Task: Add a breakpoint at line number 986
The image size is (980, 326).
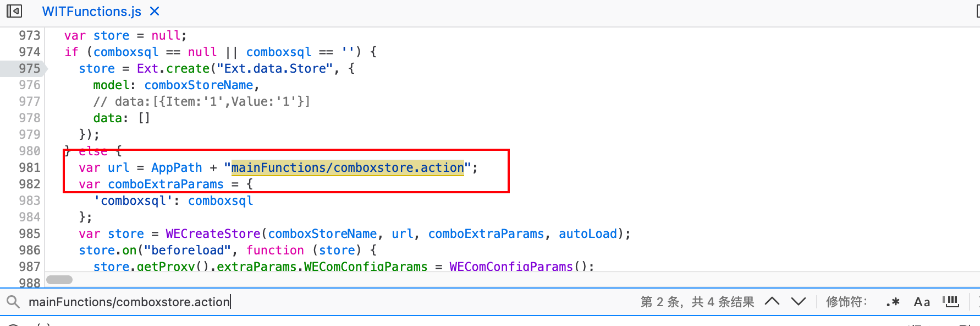Action: coord(30,250)
